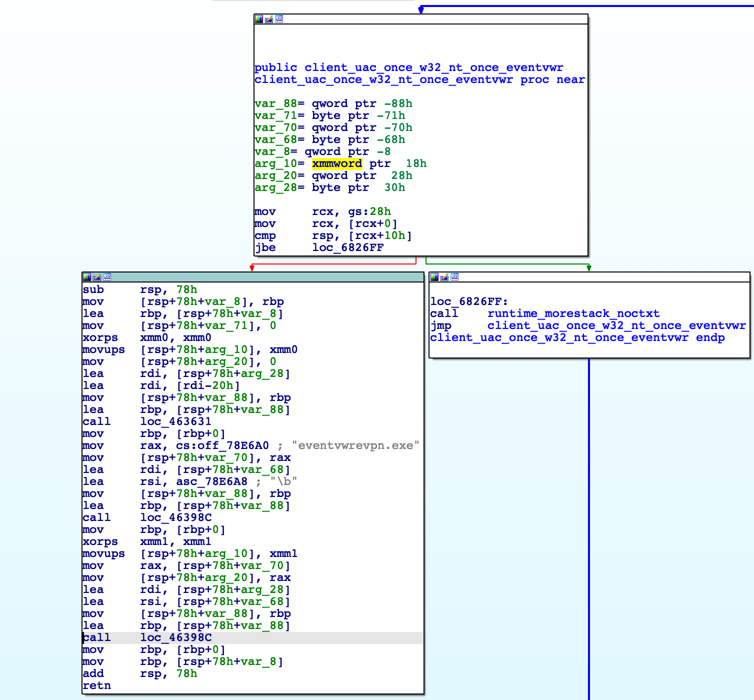Click the 'sub rsp, 78h' instruction
Screen dimensions: 754x700
[x=140, y=289]
